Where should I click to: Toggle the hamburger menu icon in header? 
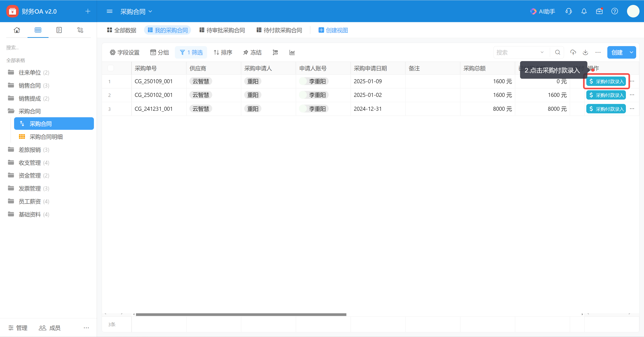(110, 11)
